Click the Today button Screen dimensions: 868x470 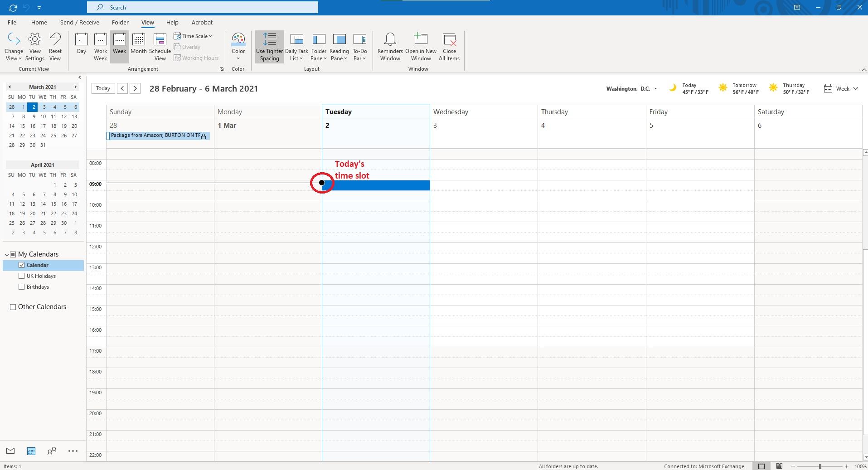click(103, 88)
